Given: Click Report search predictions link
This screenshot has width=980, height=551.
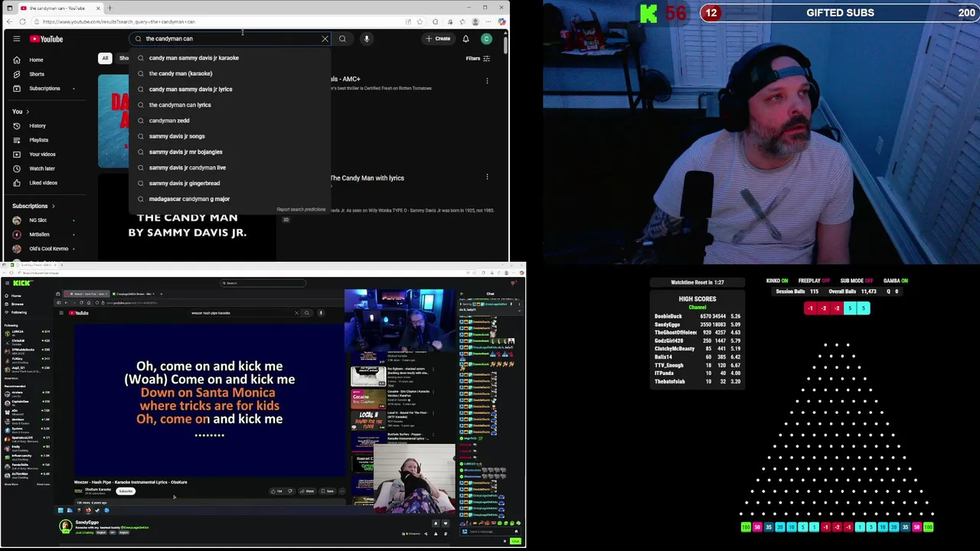Looking at the screenshot, I should (301, 210).
